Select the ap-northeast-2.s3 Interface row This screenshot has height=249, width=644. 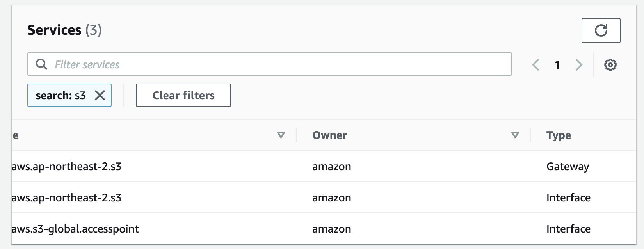point(324,197)
